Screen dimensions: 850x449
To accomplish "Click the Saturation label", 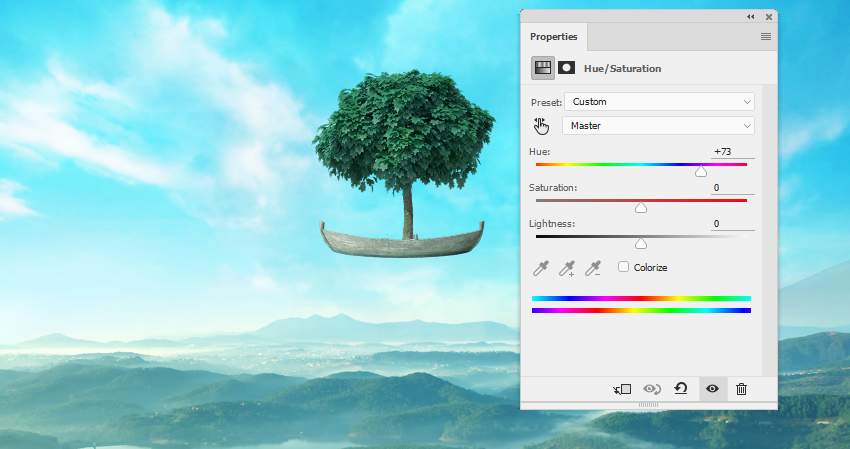I will (553, 188).
